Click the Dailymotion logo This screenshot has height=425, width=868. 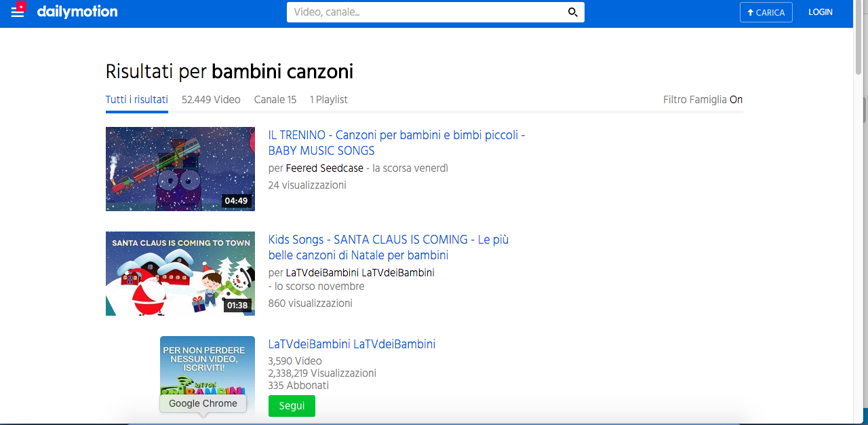pyautogui.click(x=77, y=12)
